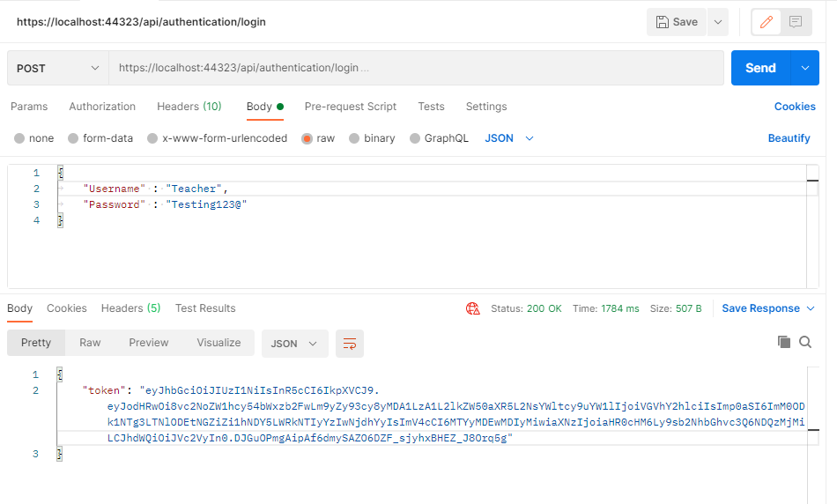The image size is (837, 504).
Task: Switch to the Authorization tab
Action: [102, 107]
